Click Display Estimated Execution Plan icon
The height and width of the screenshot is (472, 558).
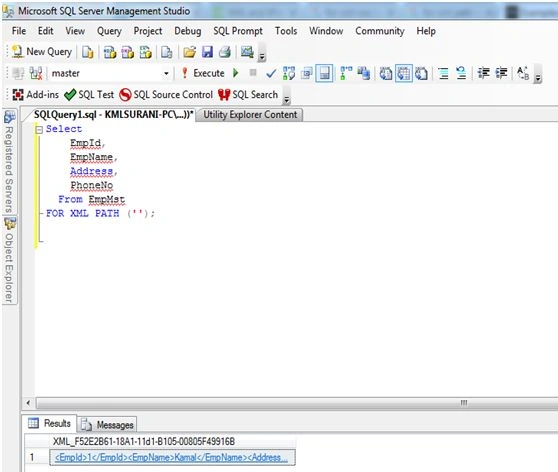289,74
